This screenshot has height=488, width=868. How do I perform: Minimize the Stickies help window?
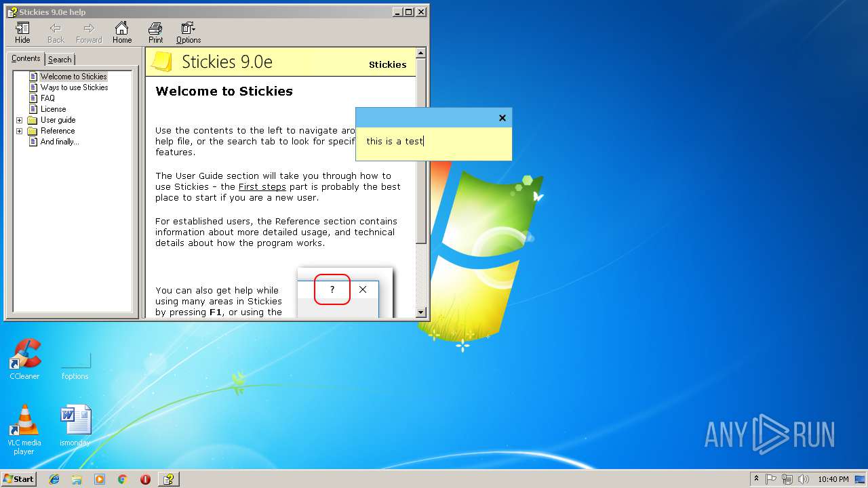click(x=397, y=12)
